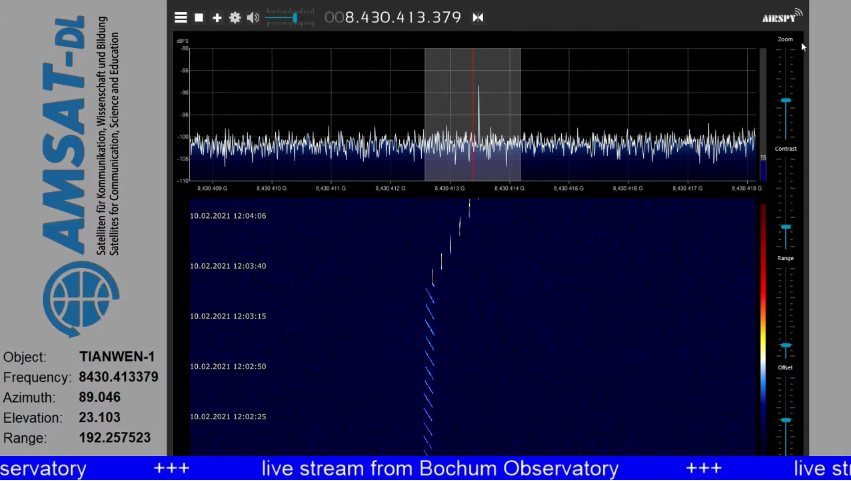Click the Offset slider handle
851x481 pixels.
786,421
